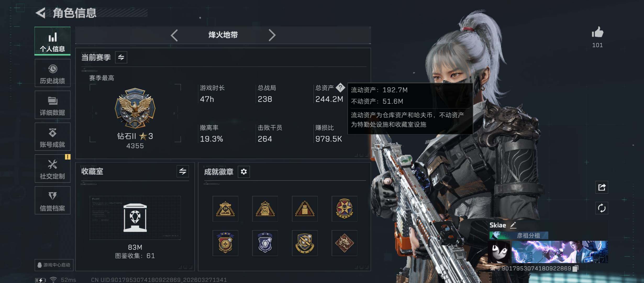Image resolution: width=644 pixels, height=283 pixels.
Task: Open the 历史战绩 tab
Action: click(53, 73)
